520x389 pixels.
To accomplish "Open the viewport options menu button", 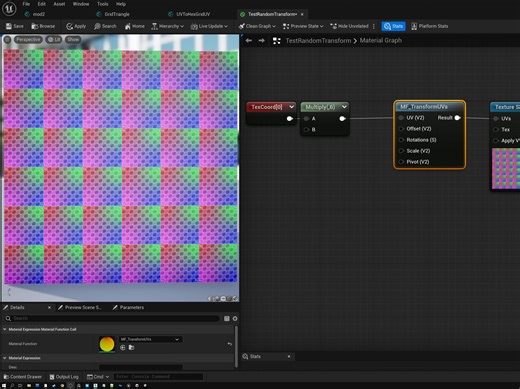I will [7, 40].
